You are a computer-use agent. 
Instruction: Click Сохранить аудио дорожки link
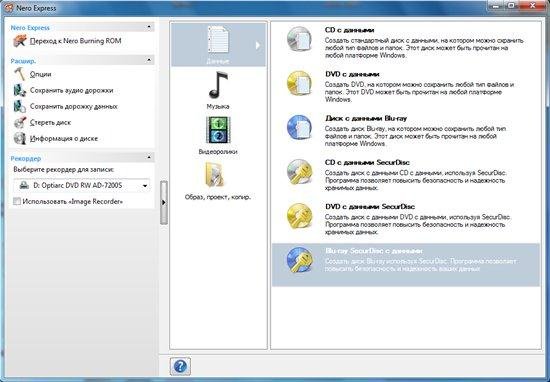pos(72,90)
